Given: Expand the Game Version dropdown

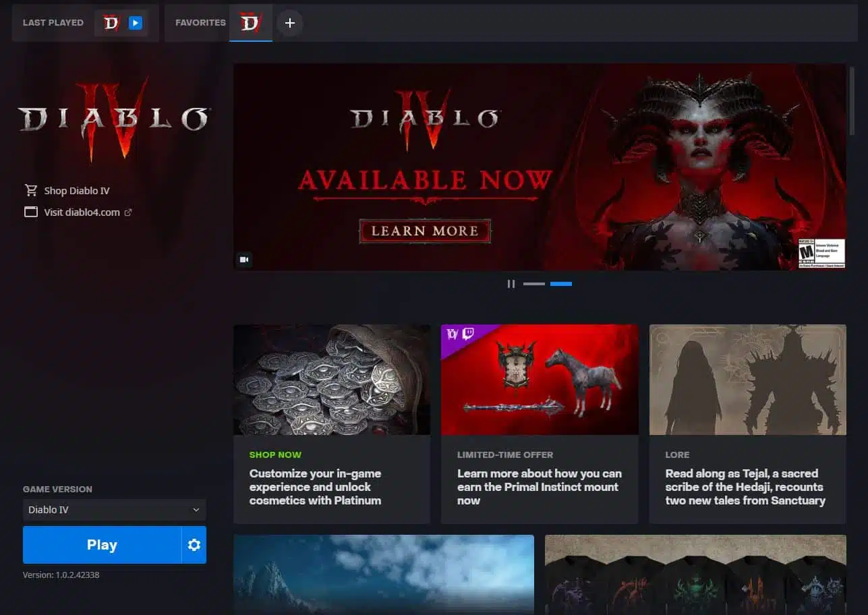Looking at the screenshot, I should coord(114,510).
